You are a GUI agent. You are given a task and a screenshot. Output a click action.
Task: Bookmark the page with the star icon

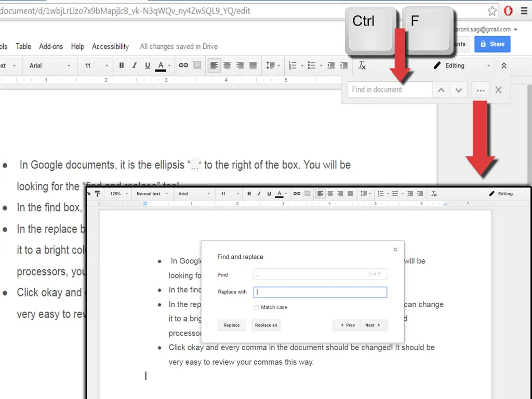point(492,11)
